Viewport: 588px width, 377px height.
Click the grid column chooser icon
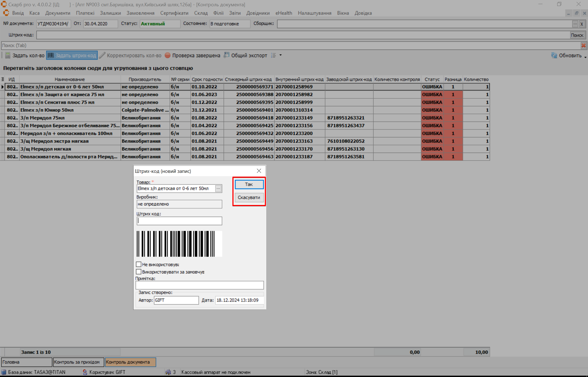[x=2, y=79]
